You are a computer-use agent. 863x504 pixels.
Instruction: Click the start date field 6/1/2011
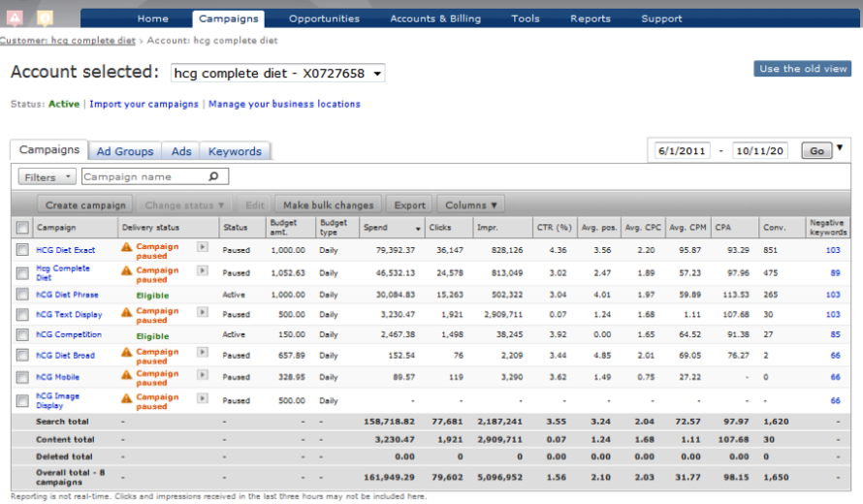682,150
